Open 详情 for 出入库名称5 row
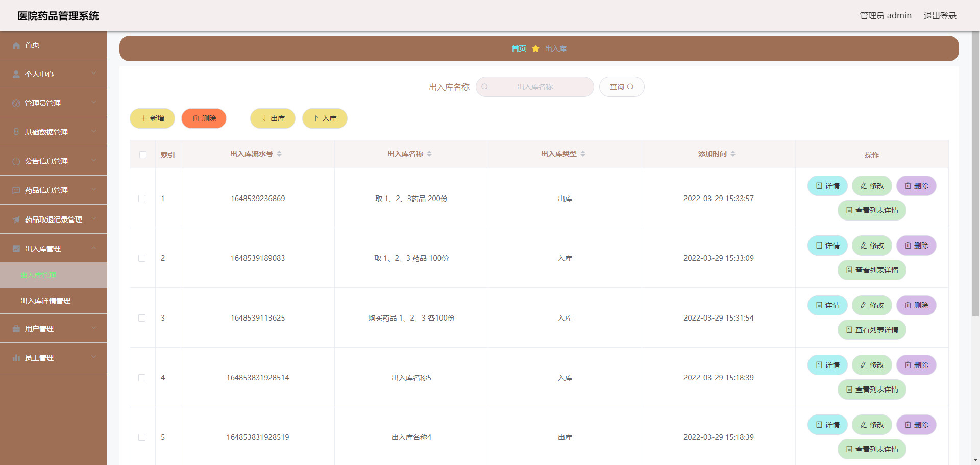This screenshot has width=980, height=465. pos(827,365)
